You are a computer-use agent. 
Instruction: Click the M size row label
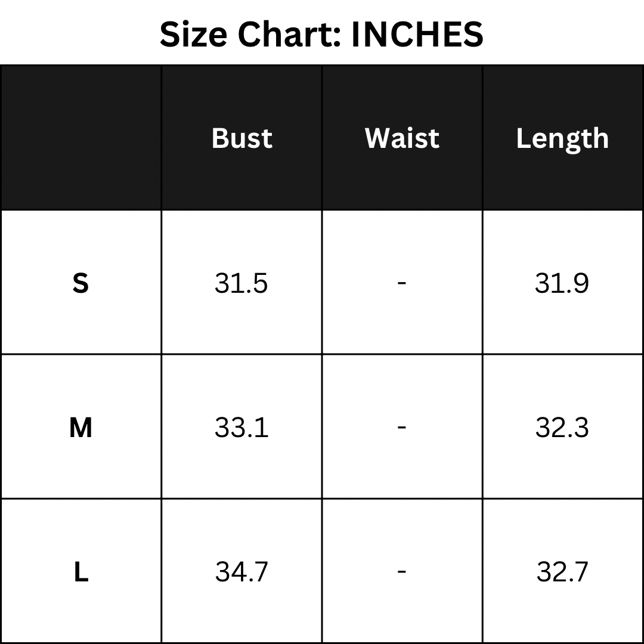(x=80, y=428)
